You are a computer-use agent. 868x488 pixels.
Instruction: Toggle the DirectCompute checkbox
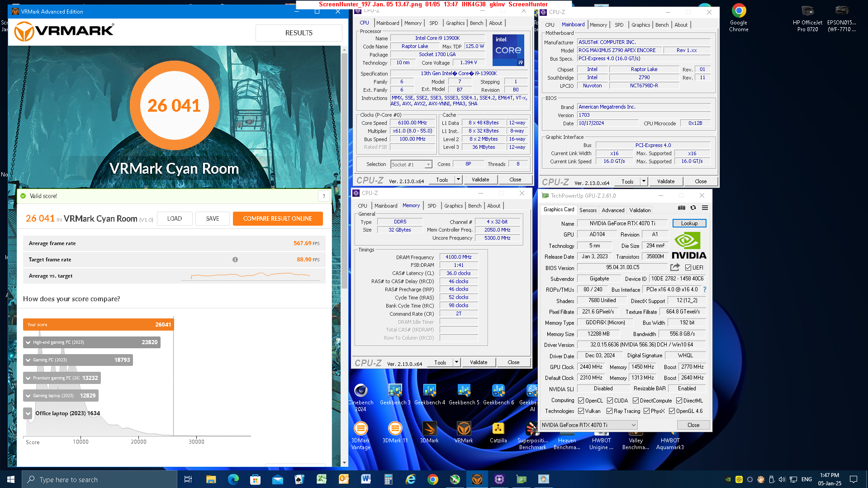[636, 401]
